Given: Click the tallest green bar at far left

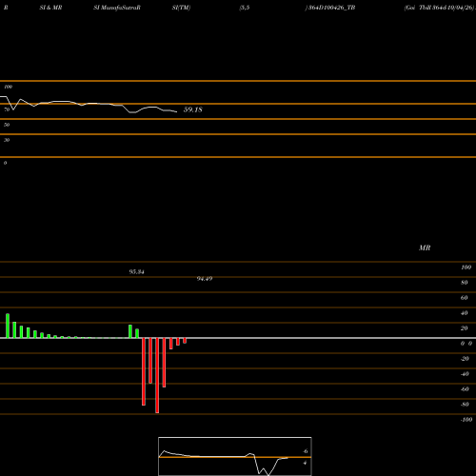Looking at the screenshot, I should coord(8,326).
